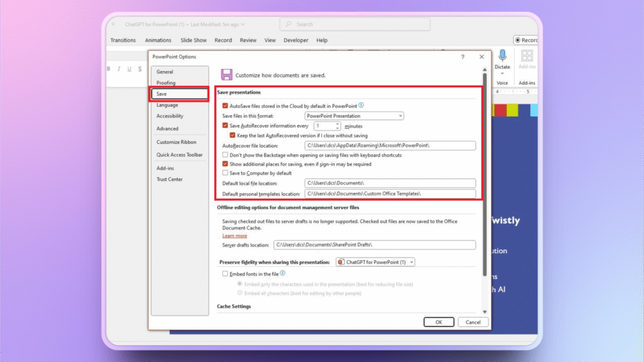Viewport: 644px width, 362px height.
Task: Open the Preserve fidelity presentation dropdown
Action: [411, 262]
